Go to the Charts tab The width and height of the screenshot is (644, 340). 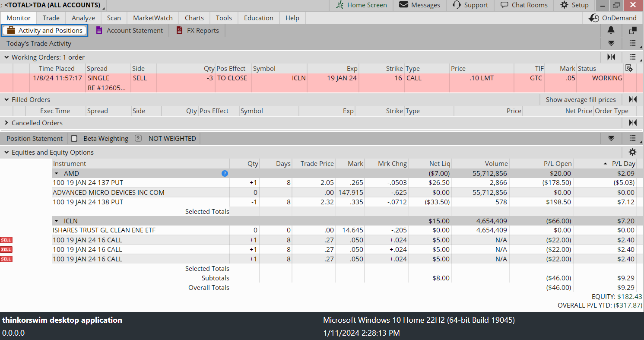click(194, 18)
